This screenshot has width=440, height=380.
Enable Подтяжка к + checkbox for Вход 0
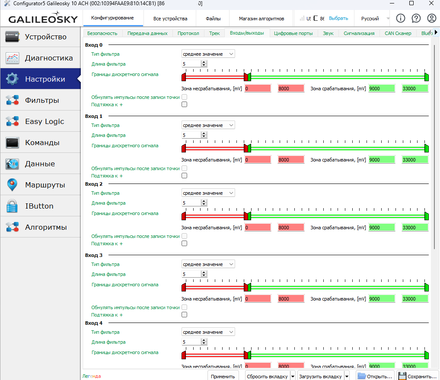click(x=184, y=104)
